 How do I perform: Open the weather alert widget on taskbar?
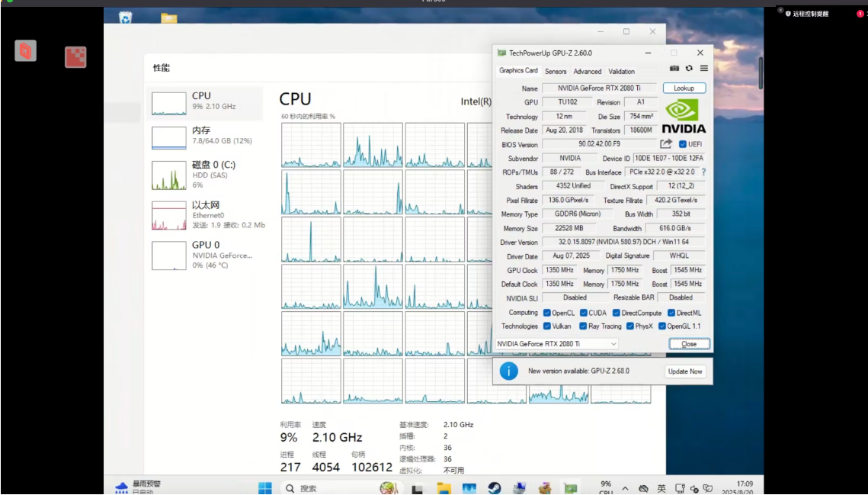(139, 487)
